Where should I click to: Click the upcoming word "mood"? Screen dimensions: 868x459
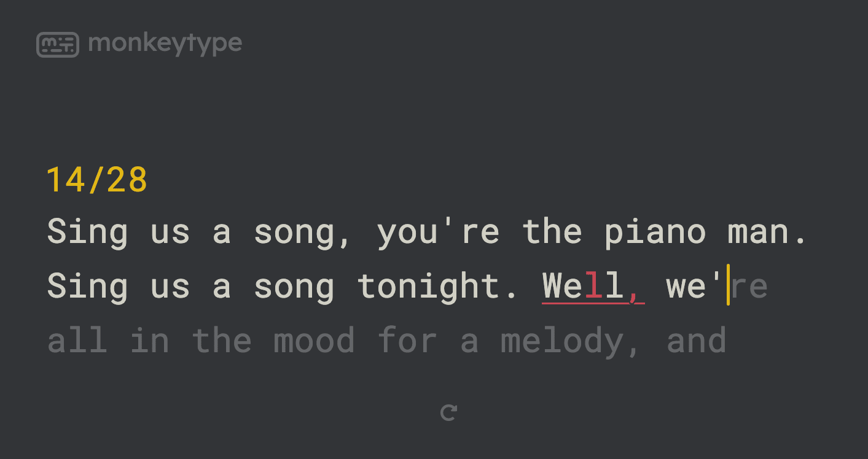pos(315,341)
